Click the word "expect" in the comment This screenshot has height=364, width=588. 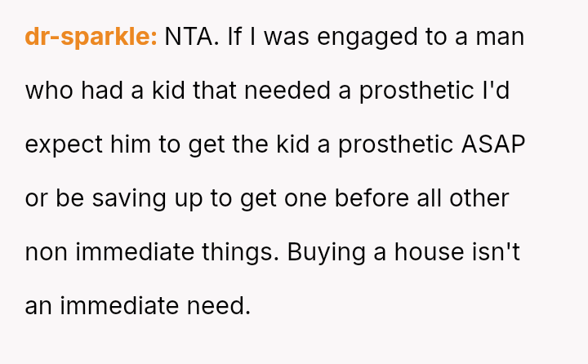tap(65, 144)
